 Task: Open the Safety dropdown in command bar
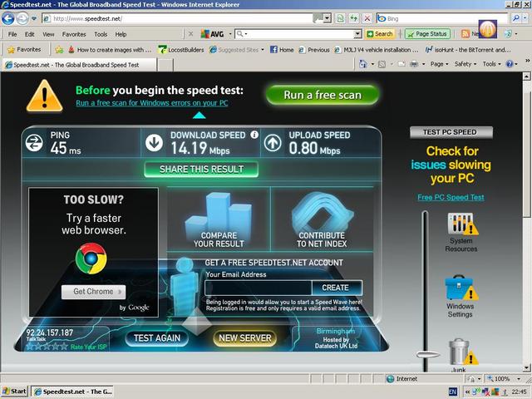coord(465,64)
